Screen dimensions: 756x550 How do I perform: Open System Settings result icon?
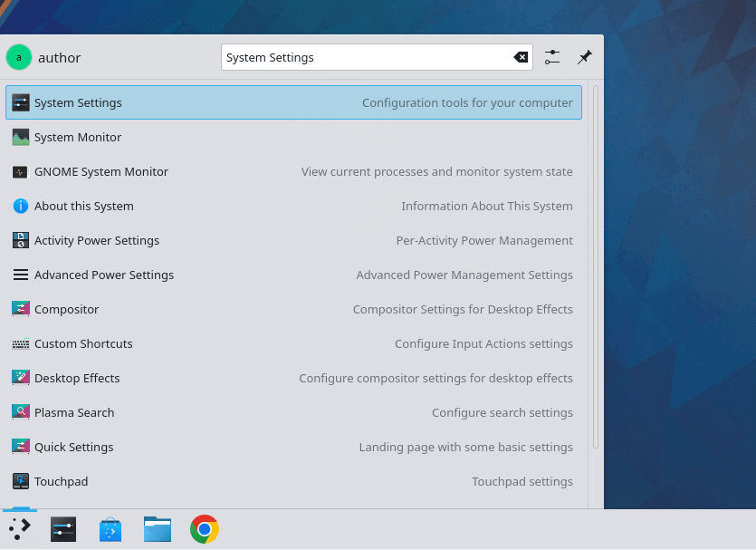click(20, 102)
